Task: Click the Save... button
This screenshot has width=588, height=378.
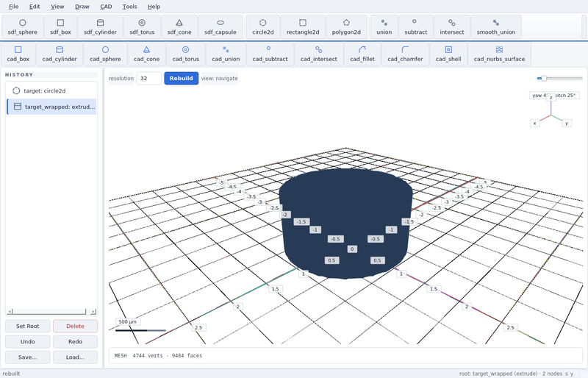Action: tap(27, 357)
